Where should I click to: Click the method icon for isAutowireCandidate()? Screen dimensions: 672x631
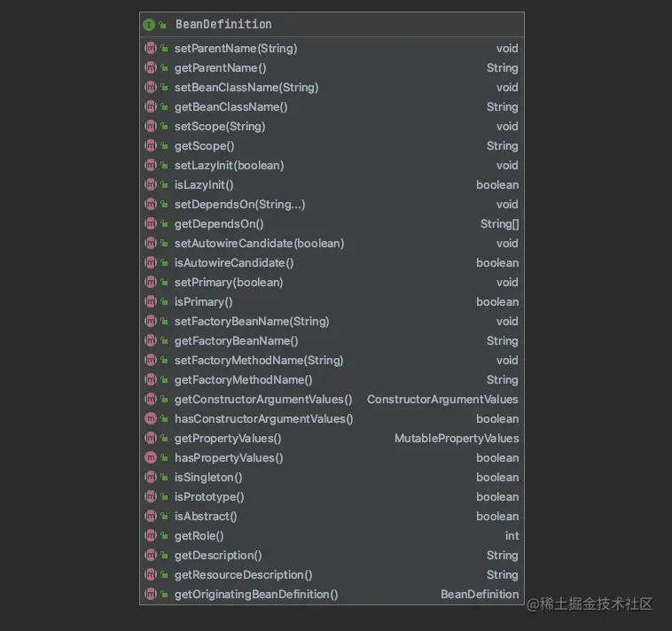point(151,262)
